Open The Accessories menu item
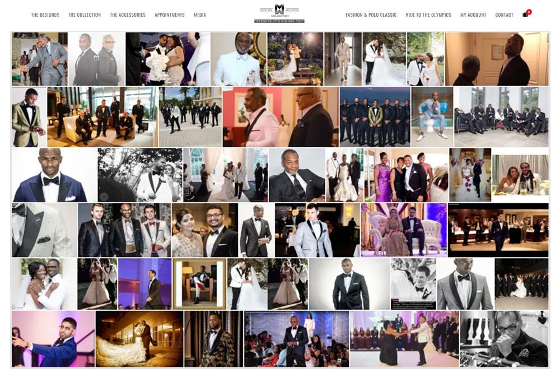 pyautogui.click(x=128, y=15)
